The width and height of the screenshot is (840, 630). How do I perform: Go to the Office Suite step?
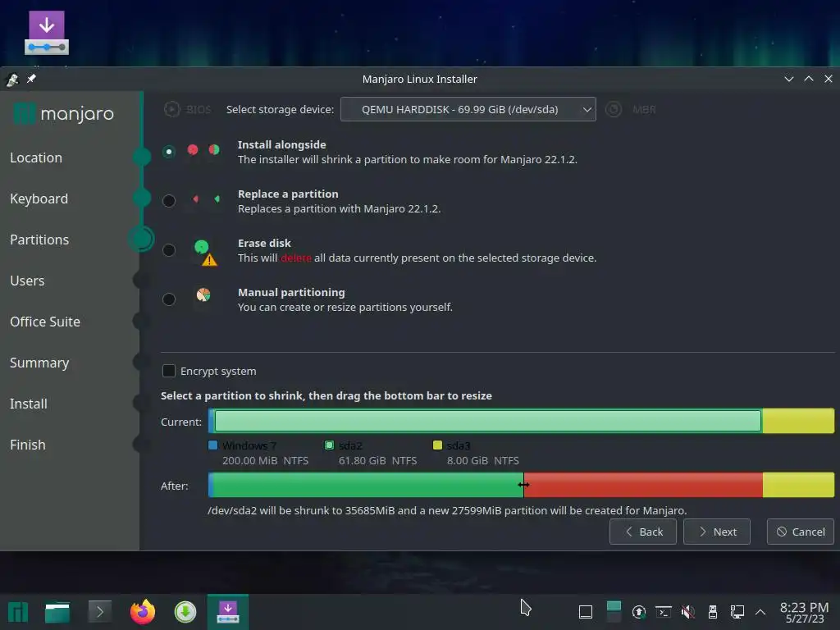point(45,322)
